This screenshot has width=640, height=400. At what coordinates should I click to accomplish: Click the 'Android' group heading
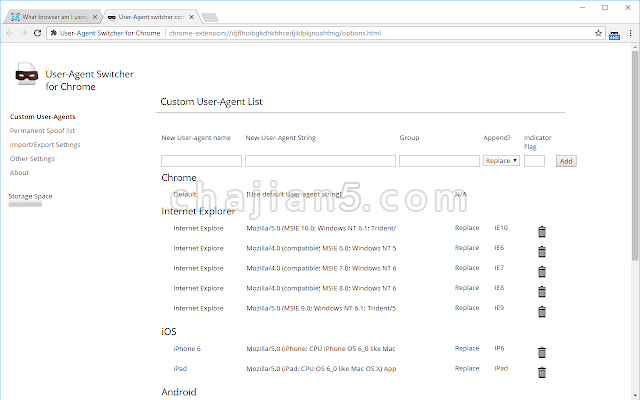(179, 392)
